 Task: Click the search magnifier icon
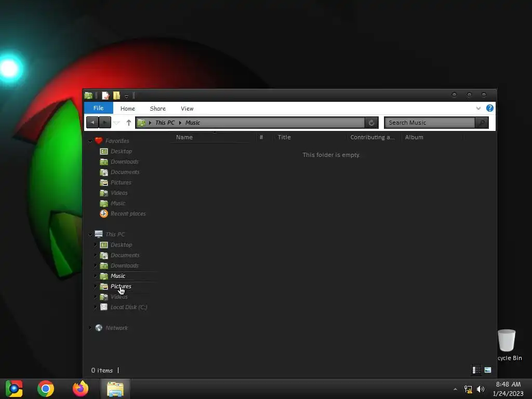pyautogui.click(x=482, y=123)
